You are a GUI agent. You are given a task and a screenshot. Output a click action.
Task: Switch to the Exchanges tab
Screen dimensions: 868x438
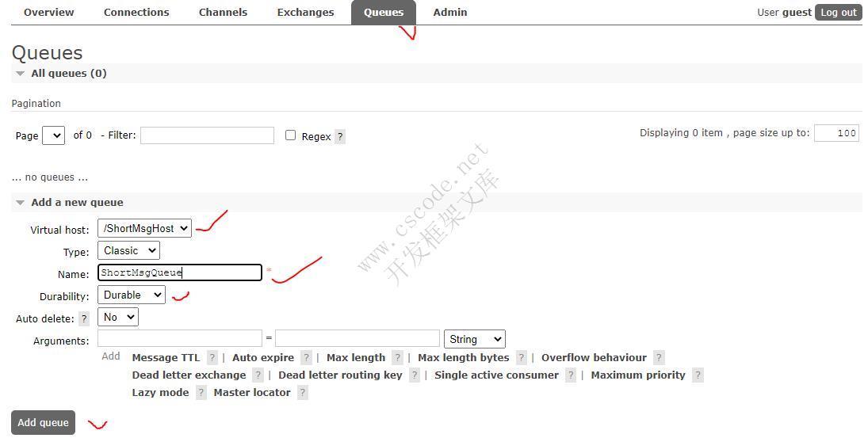pos(305,12)
